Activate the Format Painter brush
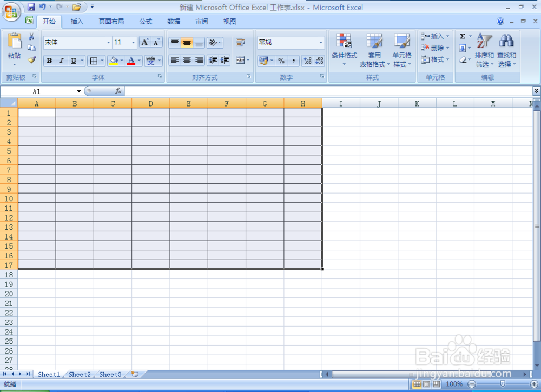541x392 pixels. (31, 59)
